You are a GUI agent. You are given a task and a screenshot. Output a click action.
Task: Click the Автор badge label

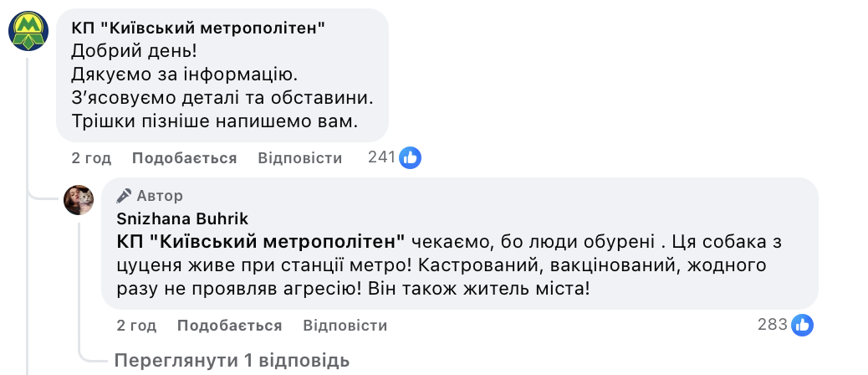coord(160,196)
